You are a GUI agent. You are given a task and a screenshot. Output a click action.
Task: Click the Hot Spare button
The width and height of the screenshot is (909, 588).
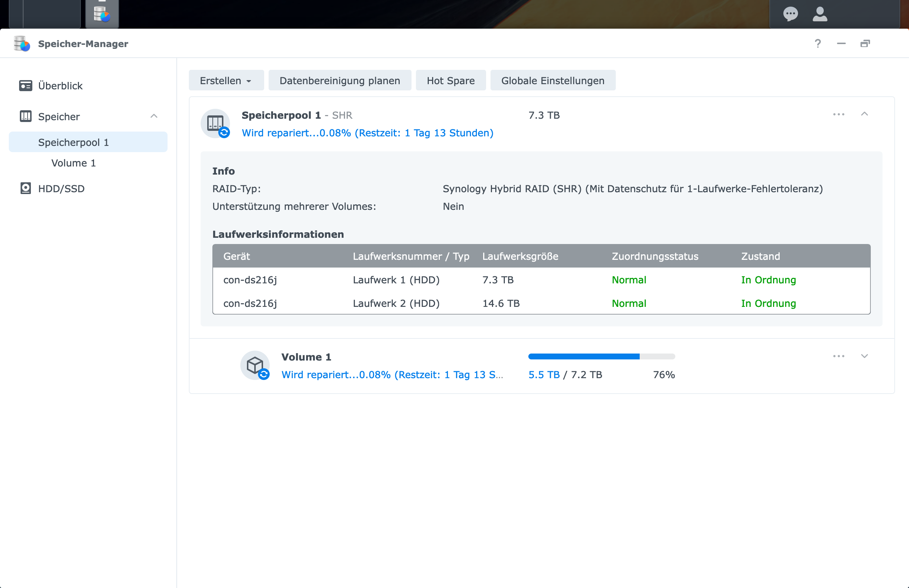click(x=450, y=80)
